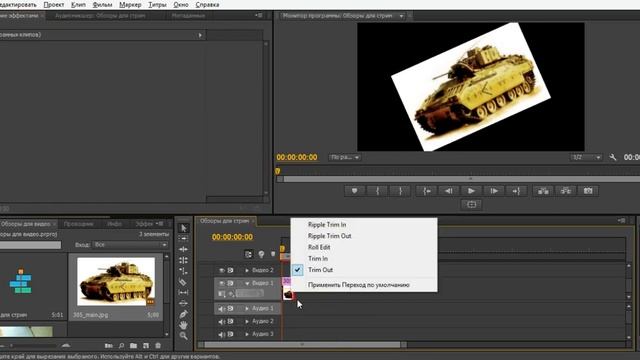Viewport: 640px width, 360px height.
Task: Toggle sync lock on Видео 1 track
Action: click(x=231, y=283)
